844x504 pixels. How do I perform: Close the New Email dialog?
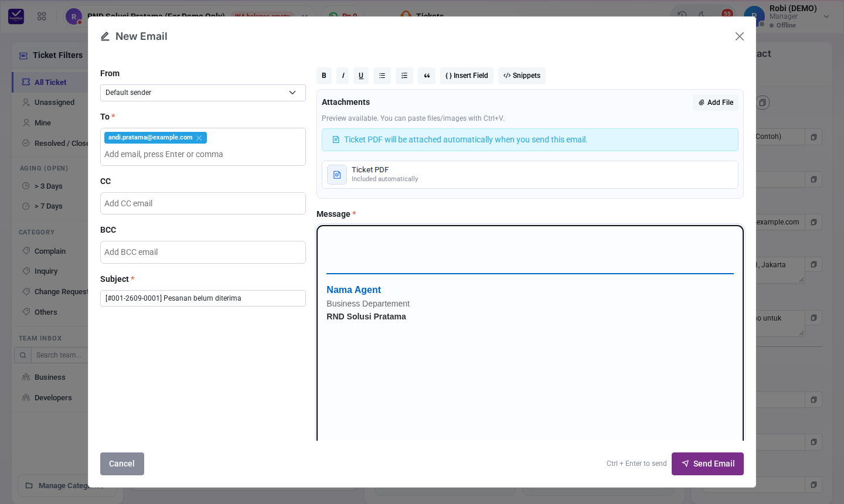740,36
